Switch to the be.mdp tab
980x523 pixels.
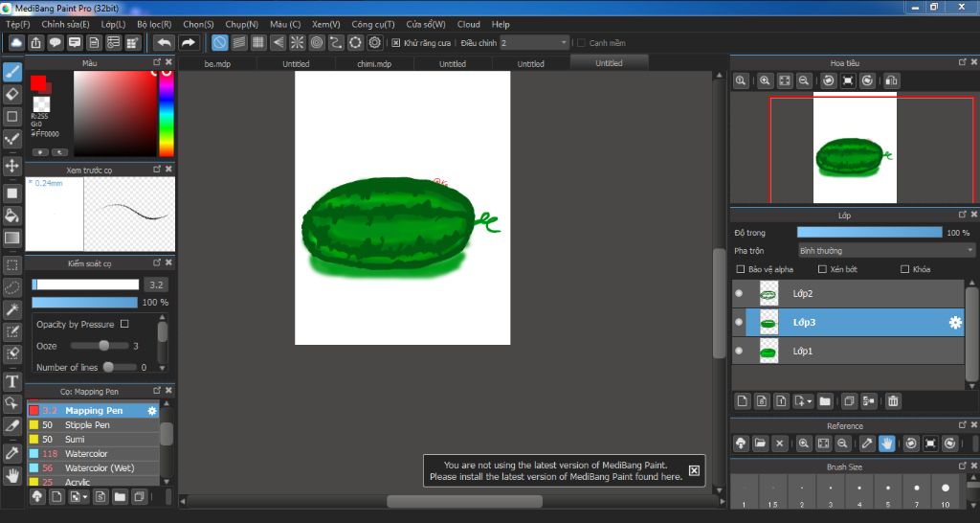point(217,64)
